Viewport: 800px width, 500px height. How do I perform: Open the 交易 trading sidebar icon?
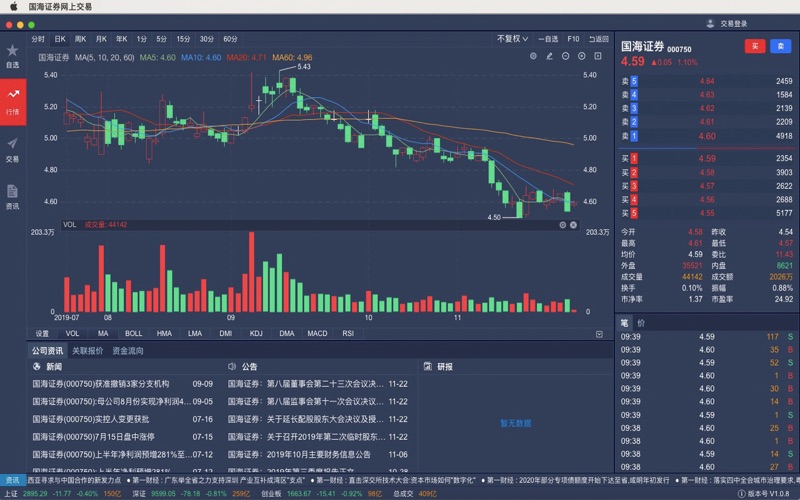(x=13, y=149)
